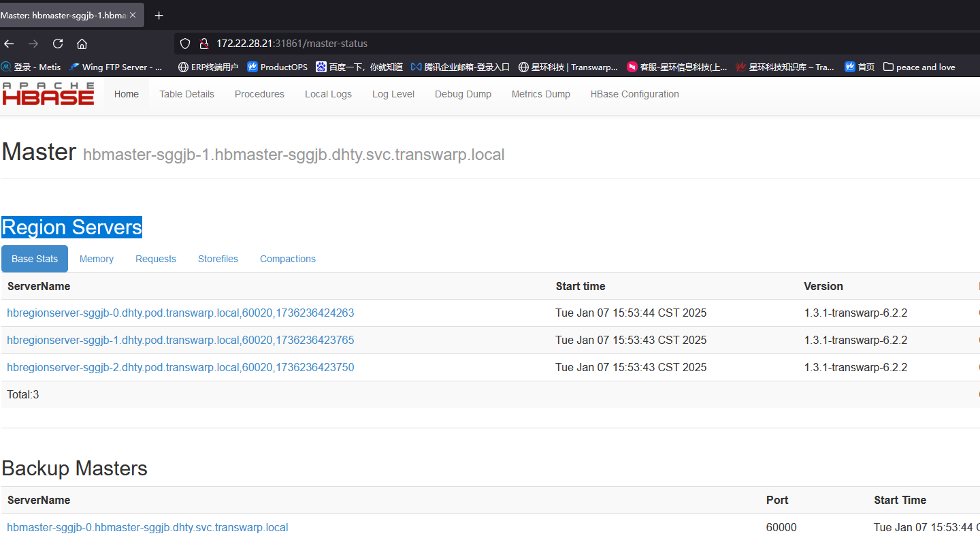Expand the peace and love bookmark folder
Screen dimensions: 980x538
pyautogui.click(x=919, y=67)
